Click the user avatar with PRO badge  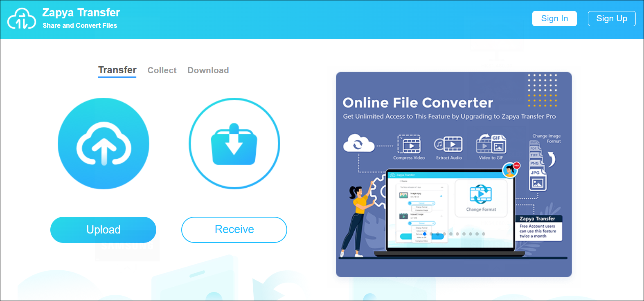tap(510, 170)
